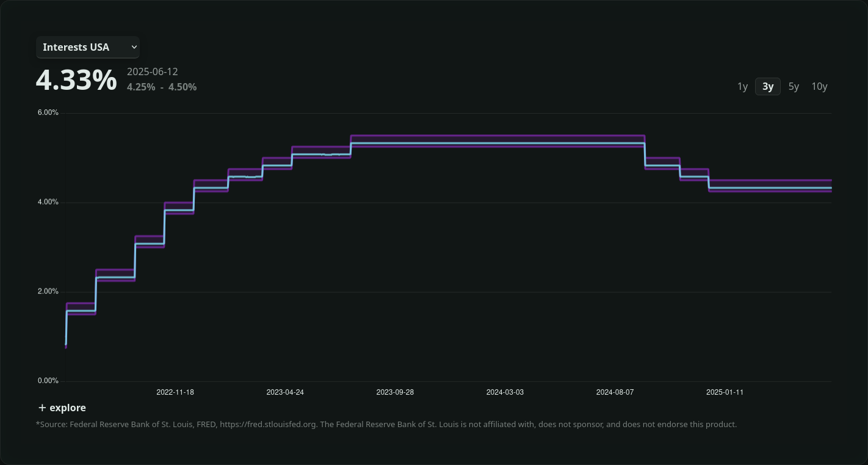Click the chevron icon on the selector
This screenshot has height=465, width=868.
[x=134, y=47]
